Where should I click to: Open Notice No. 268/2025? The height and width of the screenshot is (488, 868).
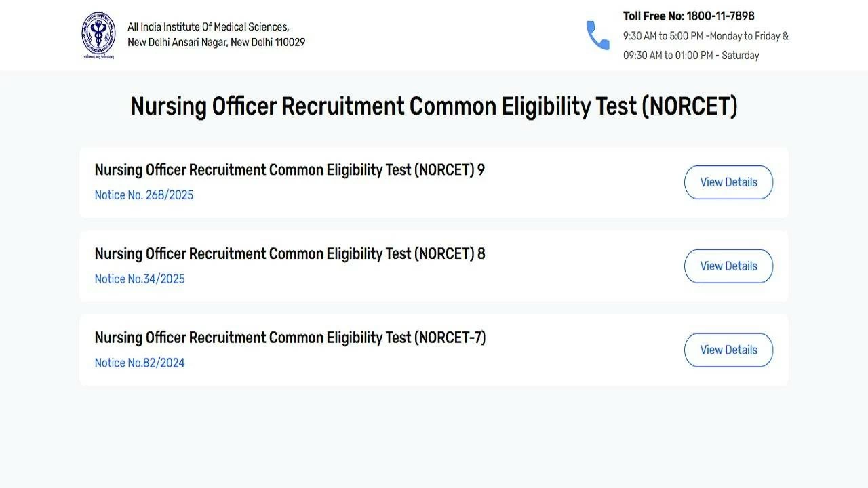point(144,195)
